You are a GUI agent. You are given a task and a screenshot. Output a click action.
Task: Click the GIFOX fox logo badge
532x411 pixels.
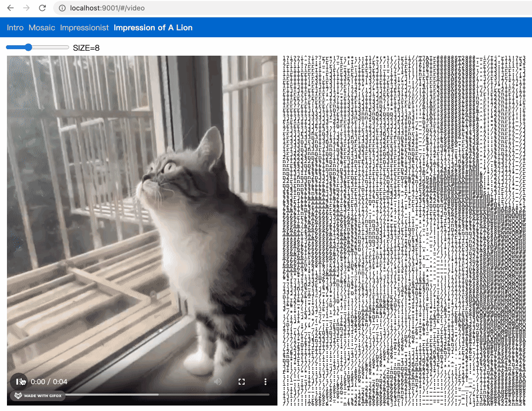click(x=18, y=396)
